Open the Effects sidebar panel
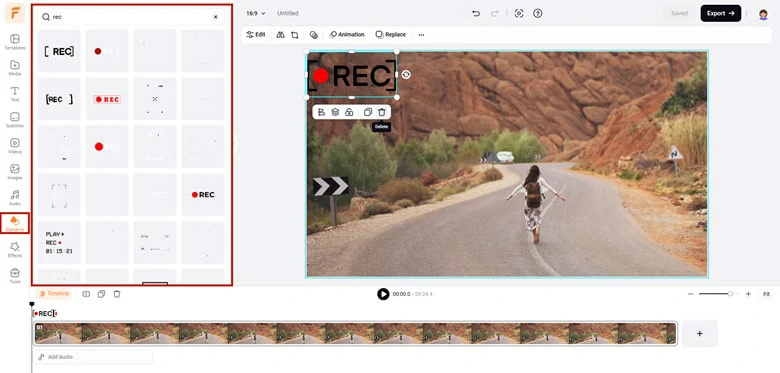This screenshot has width=780, height=373. click(15, 249)
